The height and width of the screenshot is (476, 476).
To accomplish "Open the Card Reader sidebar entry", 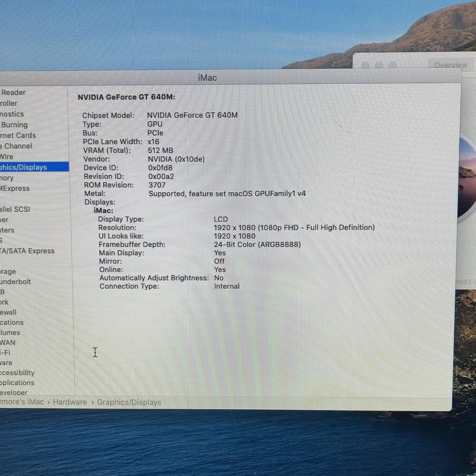I will [x=13, y=92].
